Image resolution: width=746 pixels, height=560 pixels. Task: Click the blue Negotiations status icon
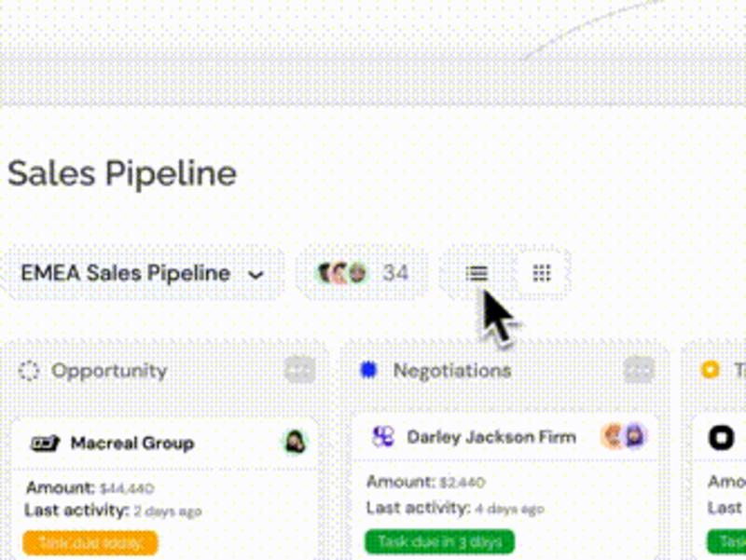tap(368, 370)
